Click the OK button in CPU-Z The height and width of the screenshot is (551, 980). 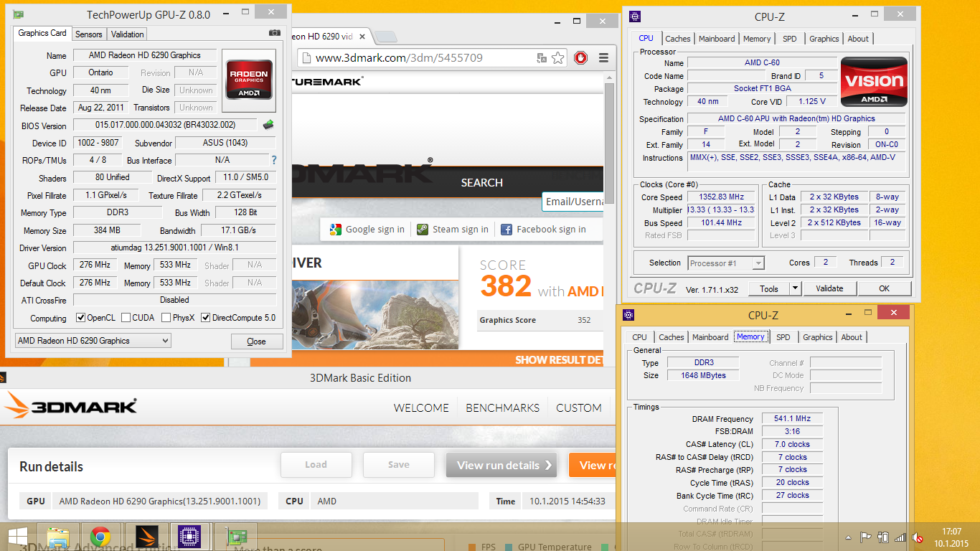[x=884, y=288]
